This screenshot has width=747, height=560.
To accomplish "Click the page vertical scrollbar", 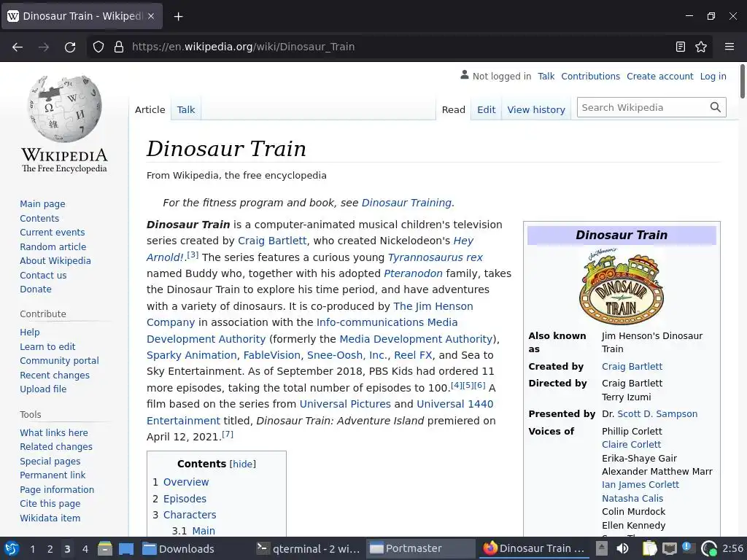I will coord(742,81).
